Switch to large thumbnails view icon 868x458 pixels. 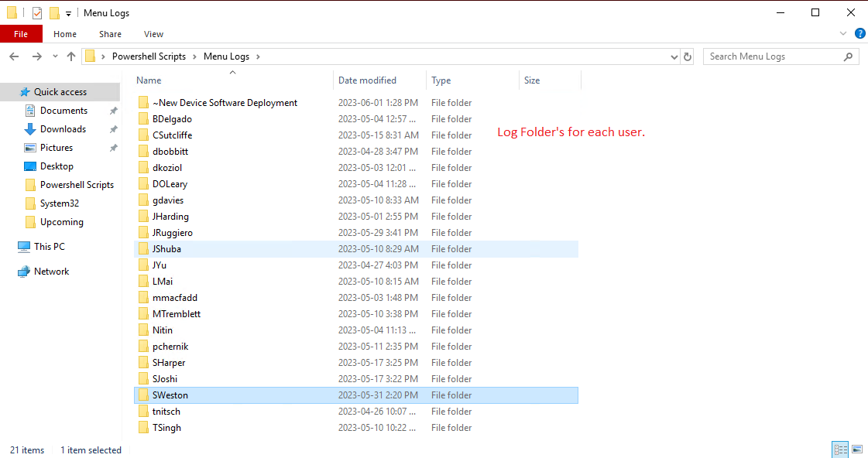[x=856, y=449]
